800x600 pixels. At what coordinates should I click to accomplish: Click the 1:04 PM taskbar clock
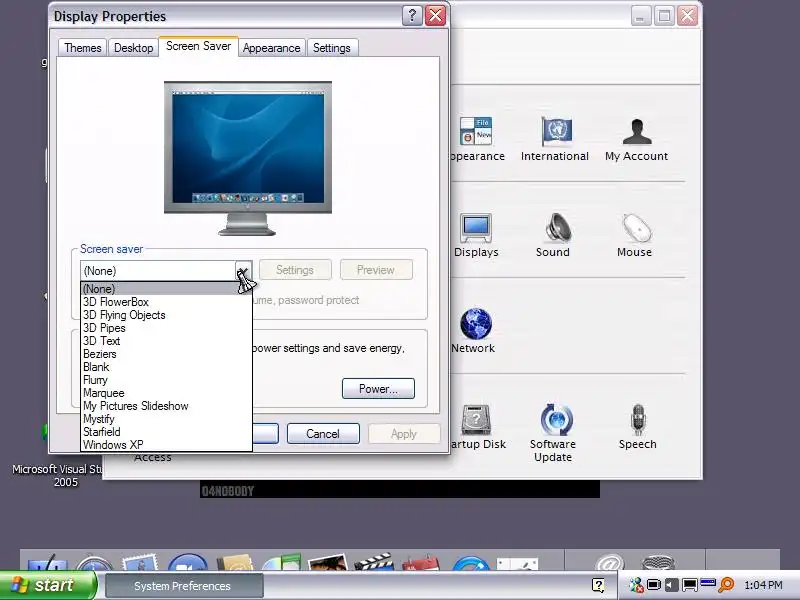763,585
